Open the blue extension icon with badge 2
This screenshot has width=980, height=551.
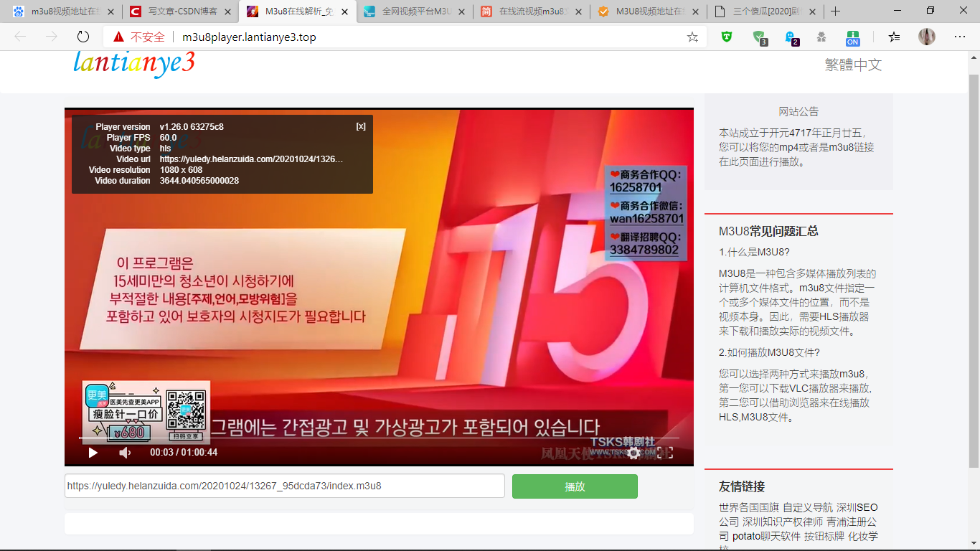(791, 37)
